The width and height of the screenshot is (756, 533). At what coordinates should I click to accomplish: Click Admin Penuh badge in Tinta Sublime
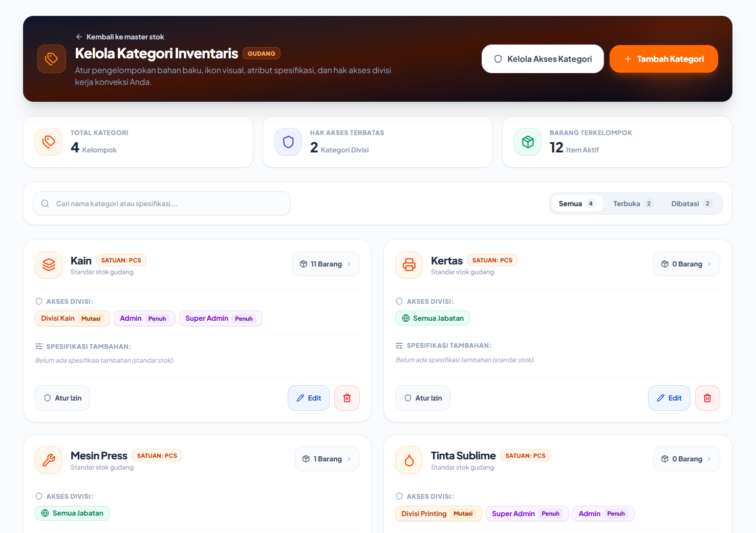603,514
